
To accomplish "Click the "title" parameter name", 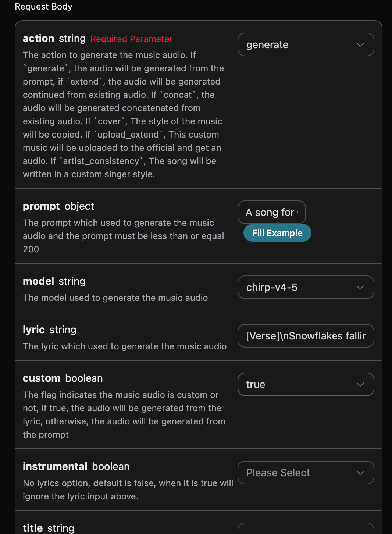I will tap(33, 528).
